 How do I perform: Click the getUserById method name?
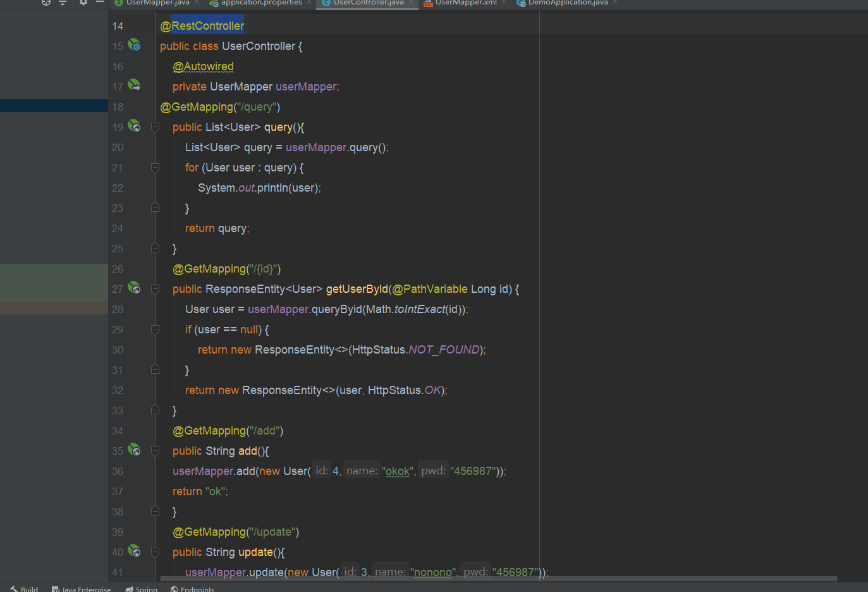click(357, 289)
